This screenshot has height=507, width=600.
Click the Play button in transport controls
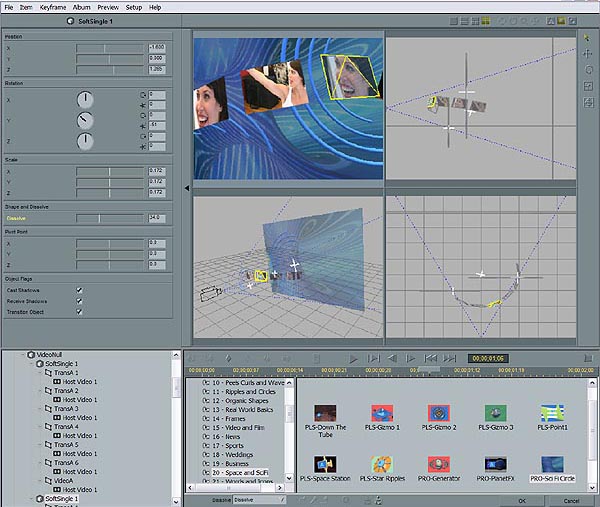353,359
